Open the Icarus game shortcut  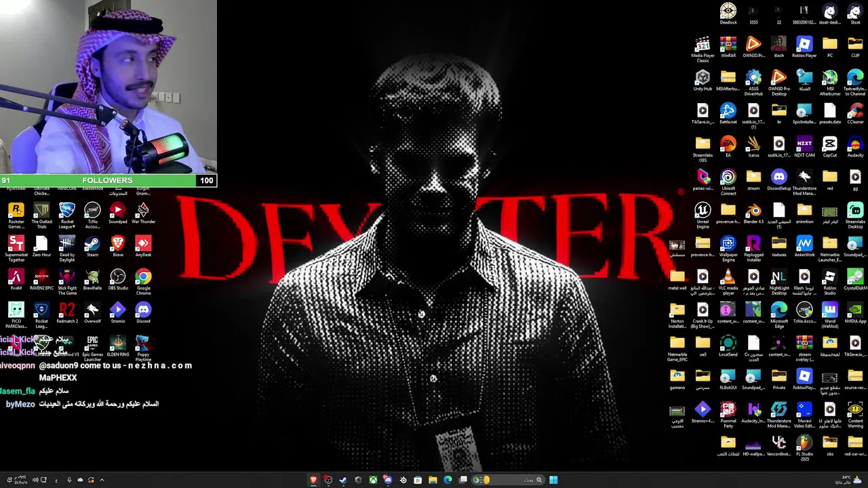(753, 146)
